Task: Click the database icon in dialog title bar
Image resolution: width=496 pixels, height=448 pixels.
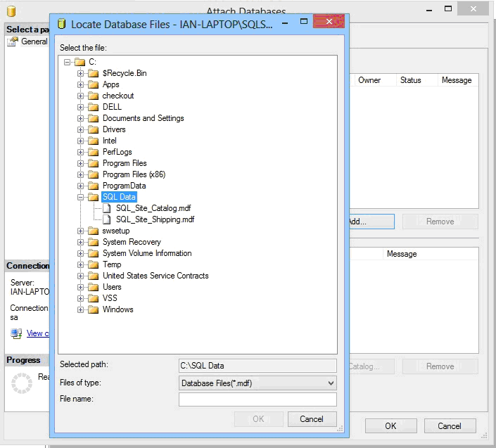Action: coord(62,23)
